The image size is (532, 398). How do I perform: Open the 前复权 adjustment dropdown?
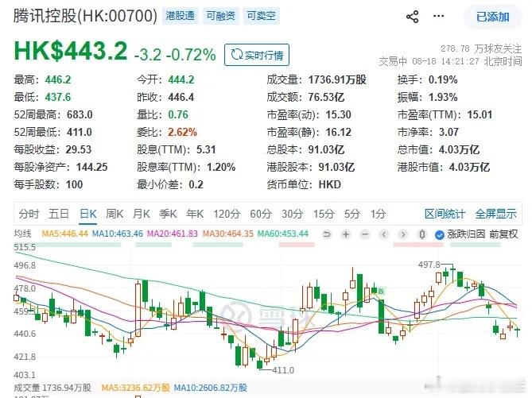coord(503,234)
